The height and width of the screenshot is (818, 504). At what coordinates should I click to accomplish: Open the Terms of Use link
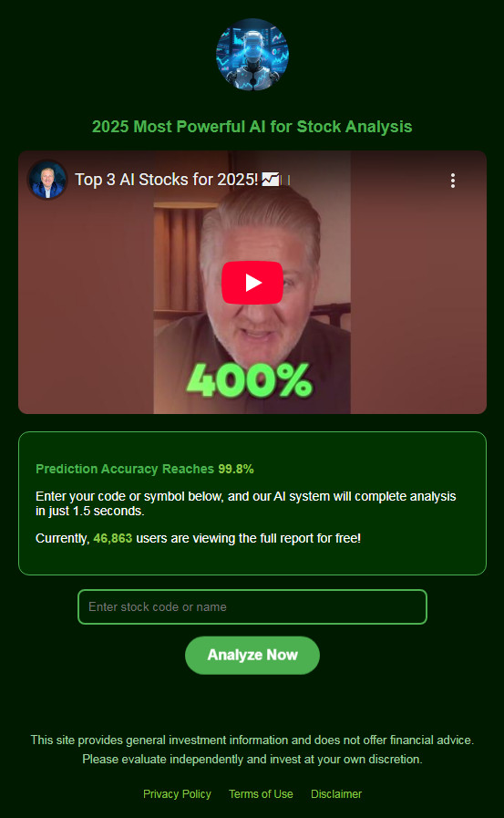261,794
